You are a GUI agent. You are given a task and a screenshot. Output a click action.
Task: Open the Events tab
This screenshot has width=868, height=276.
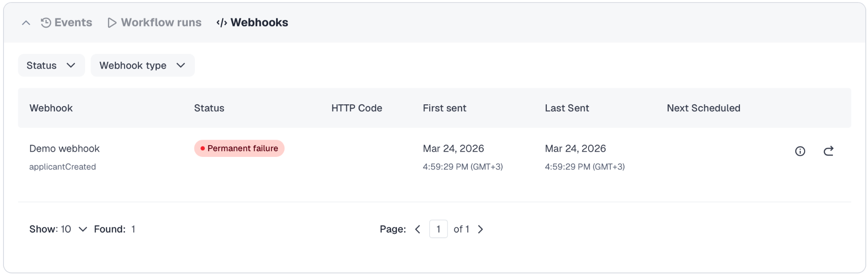tap(67, 23)
